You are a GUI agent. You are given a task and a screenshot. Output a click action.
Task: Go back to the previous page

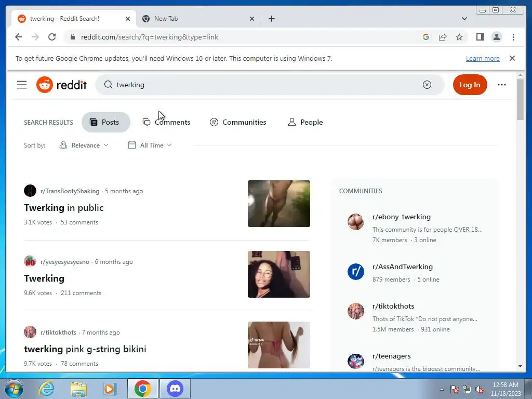pos(19,37)
